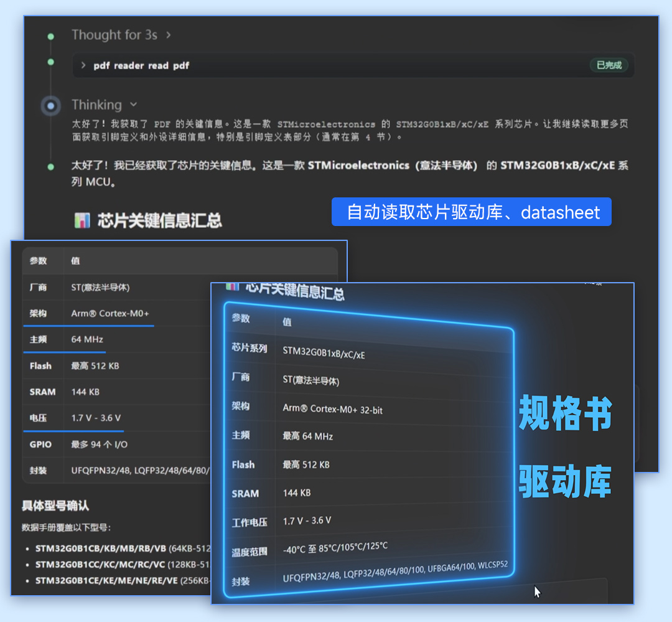This screenshot has height=622, width=672.
Task: Click the 值 column header in the flat dark table
Action: 75,261
